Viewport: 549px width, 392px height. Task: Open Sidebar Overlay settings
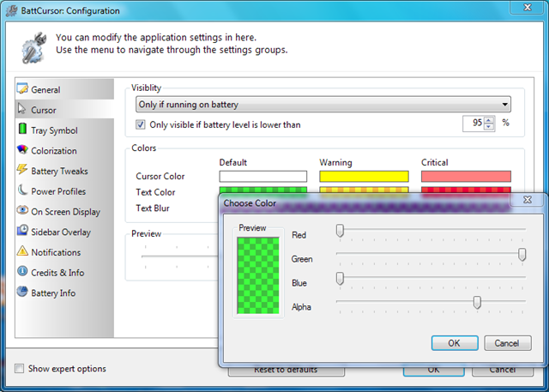coord(65,232)
